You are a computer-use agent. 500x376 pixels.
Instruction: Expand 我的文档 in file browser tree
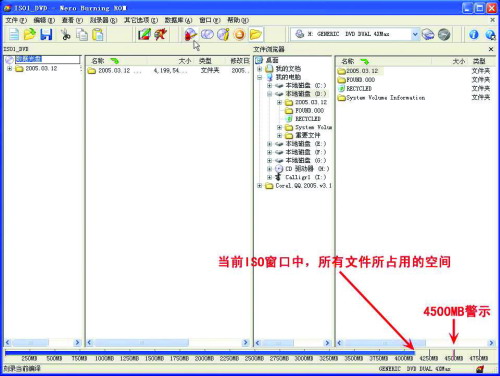[259, 69]
